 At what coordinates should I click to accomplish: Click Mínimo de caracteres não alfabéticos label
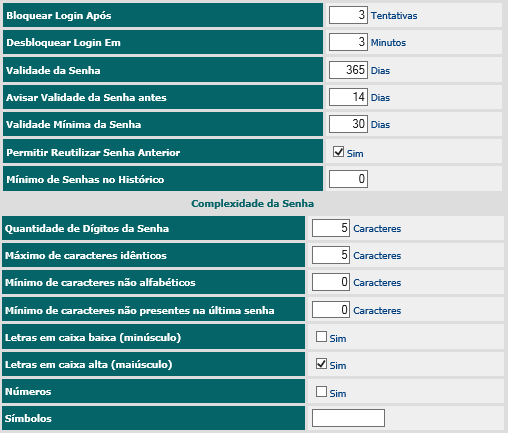[100, 282]
